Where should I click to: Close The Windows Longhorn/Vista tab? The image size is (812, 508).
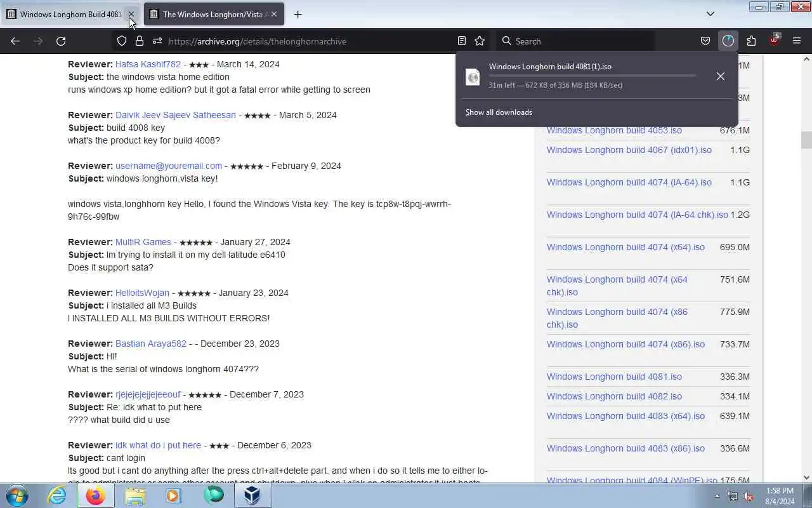(x=274, y=14)
